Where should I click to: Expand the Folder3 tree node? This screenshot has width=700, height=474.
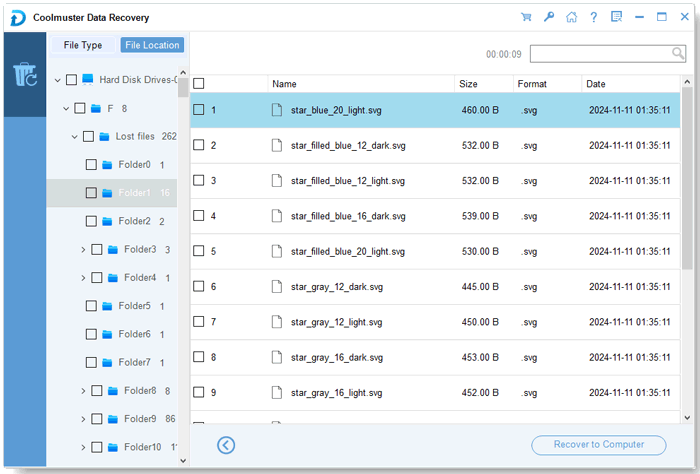click(x=83, y=249)
